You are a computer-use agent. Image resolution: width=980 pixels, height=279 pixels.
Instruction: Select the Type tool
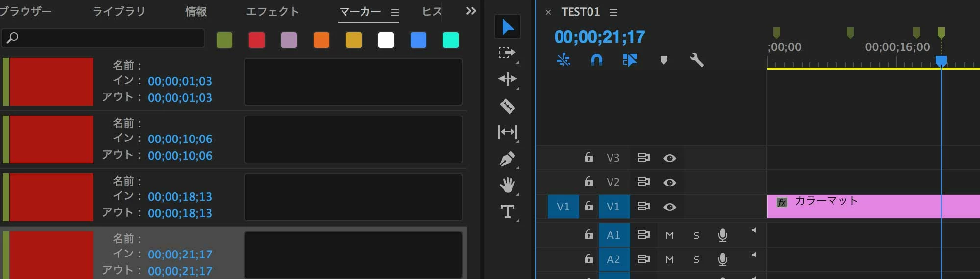coord(507,211)
